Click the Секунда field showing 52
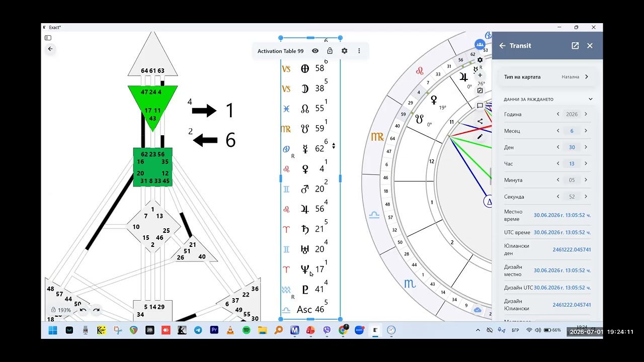 572,197
